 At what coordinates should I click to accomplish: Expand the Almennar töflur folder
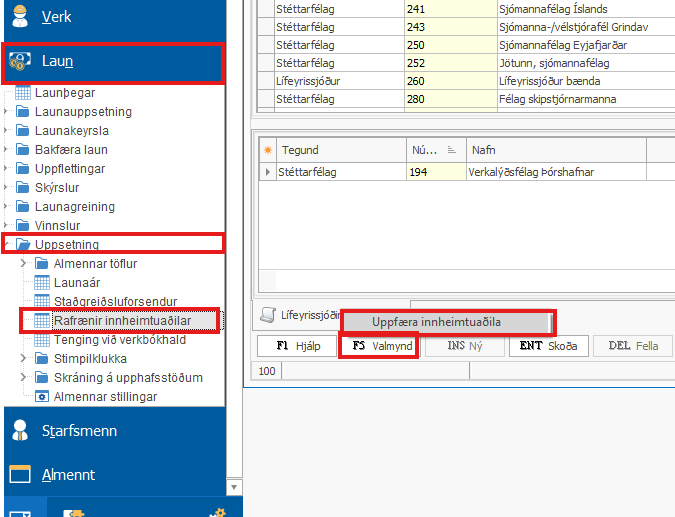click(24, 264)
